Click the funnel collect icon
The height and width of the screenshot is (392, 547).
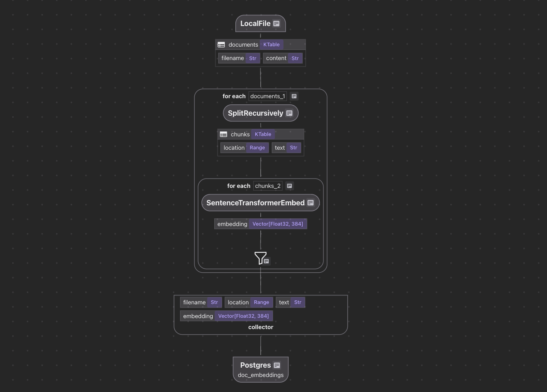pos(260,258)
